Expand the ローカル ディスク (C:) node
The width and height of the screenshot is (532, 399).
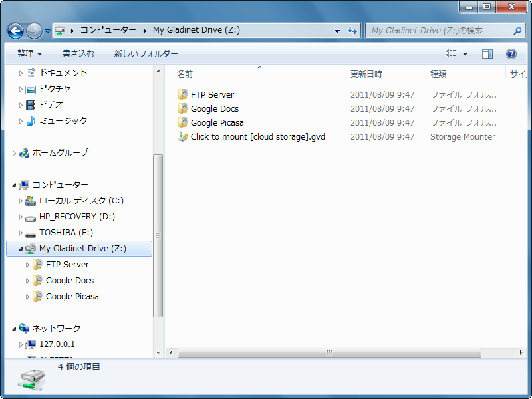click(21, 201)
